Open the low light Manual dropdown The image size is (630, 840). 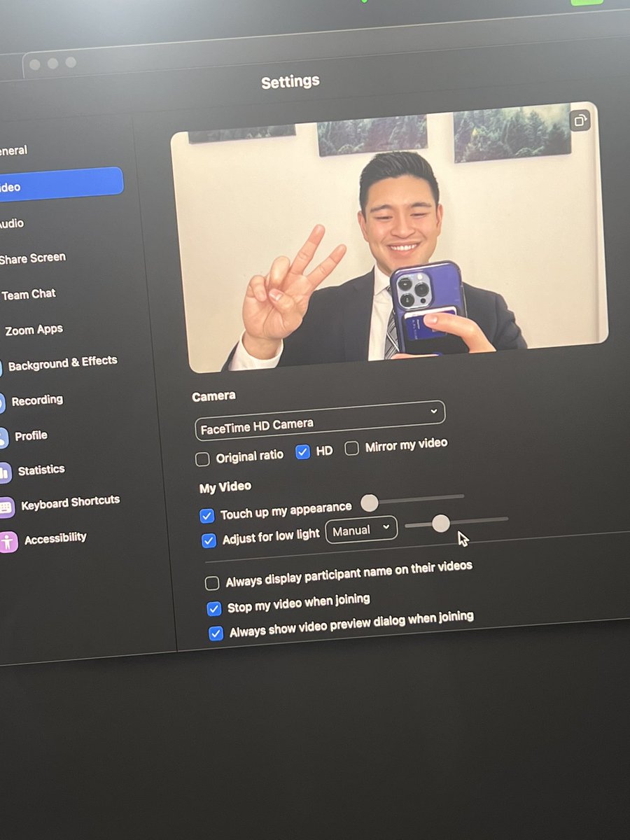click(x=361, y=529)
